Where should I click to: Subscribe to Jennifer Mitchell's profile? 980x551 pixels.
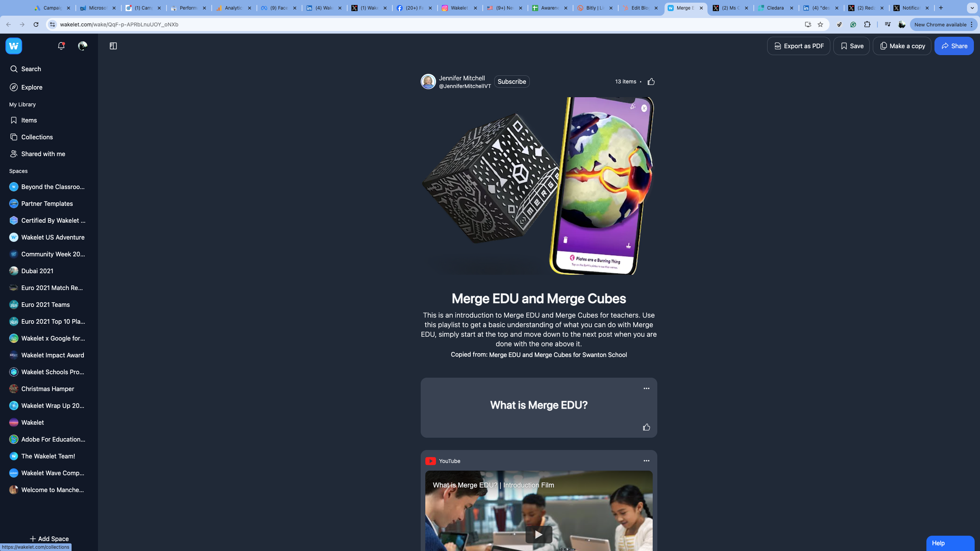click(511, 82)
